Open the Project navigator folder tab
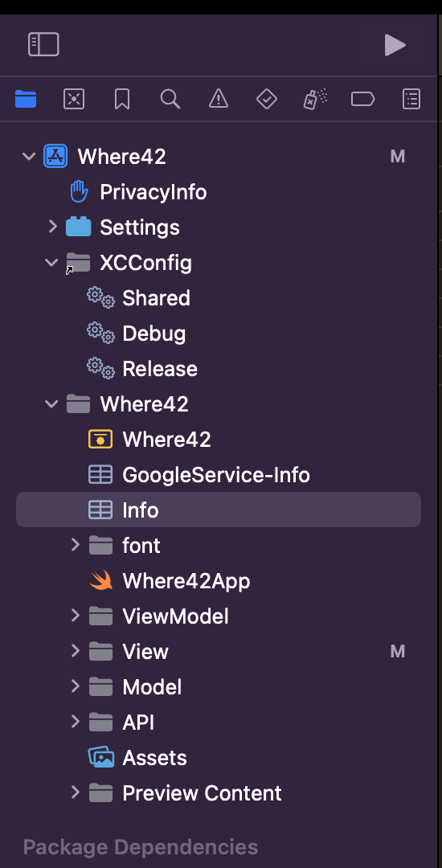The image size is (442, 868). [x=26, y=99]
